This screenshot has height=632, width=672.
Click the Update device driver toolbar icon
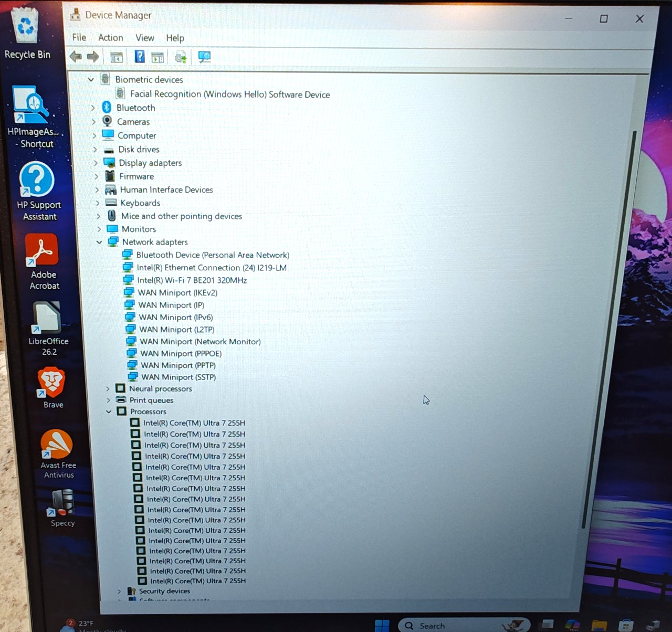click(181, 57)
